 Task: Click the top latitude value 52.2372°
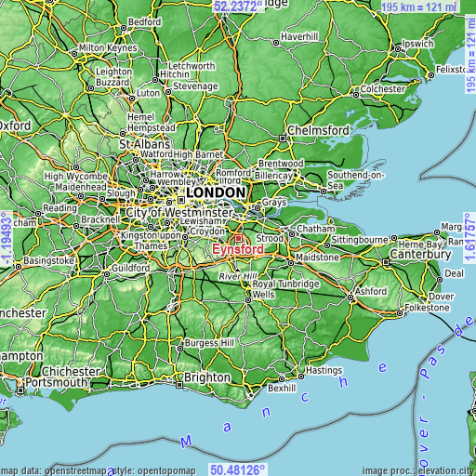pyautogui.click(x=239, y=7)
